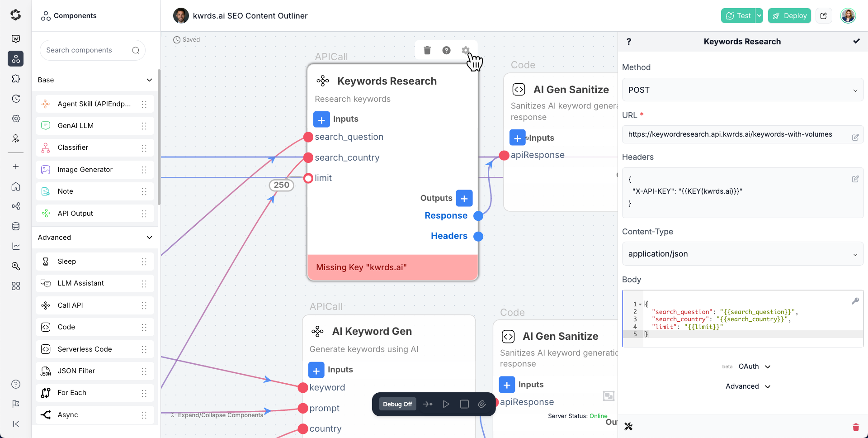This screenshot has height=438, width=868.
Task: Click the Headers output connector dot
Action: coord(478,236)
